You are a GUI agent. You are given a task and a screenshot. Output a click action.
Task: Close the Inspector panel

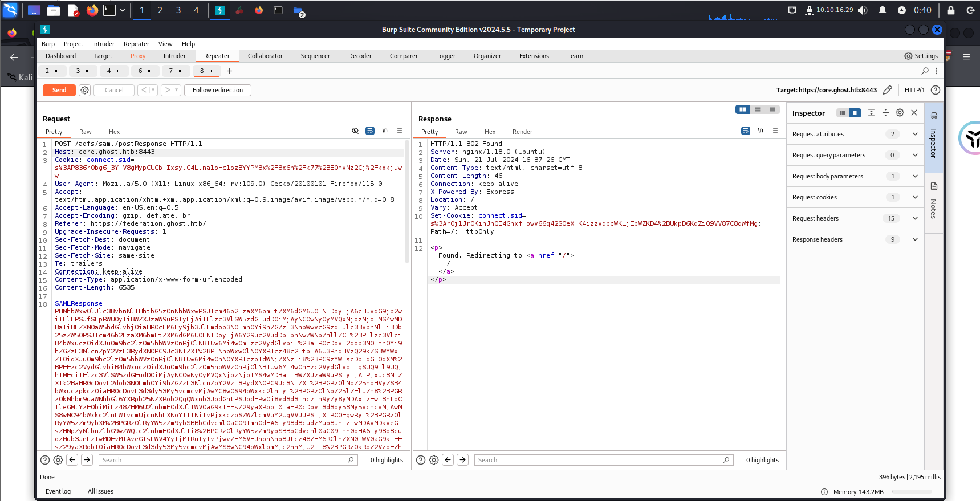point(914,113)
